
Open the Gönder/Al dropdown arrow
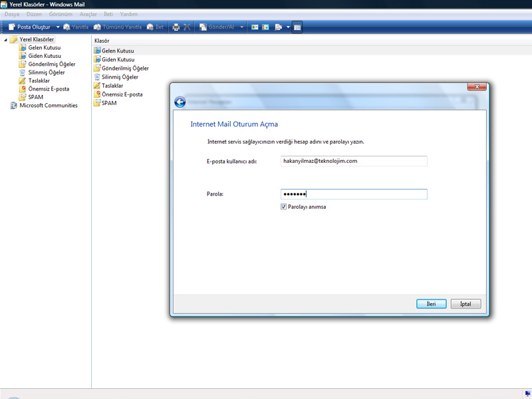[241, 27]
